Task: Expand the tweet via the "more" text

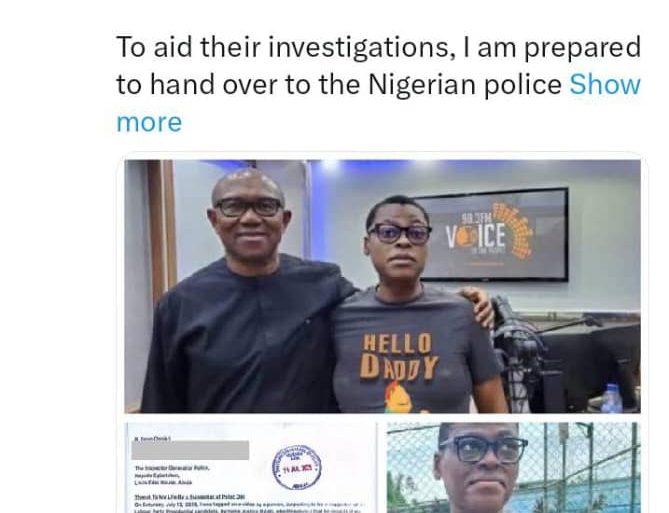Action: (x=149, y=122)
